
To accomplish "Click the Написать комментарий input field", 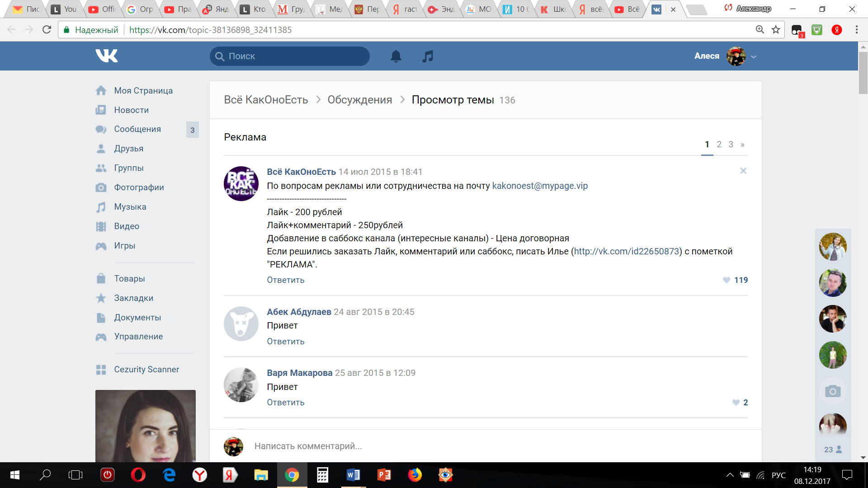I will [x=407, y=446].
